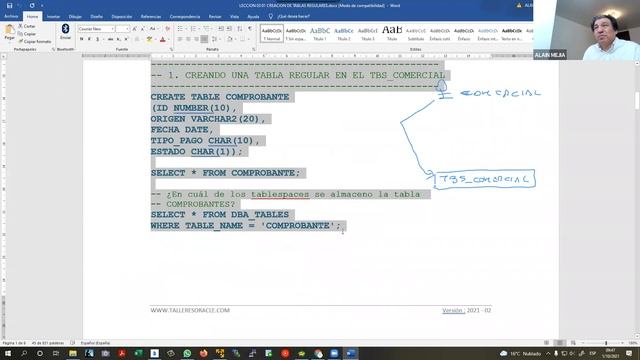Click the ¿Qué desea hacer? search field
The image size is (640, 360).
[x=293, y=17]
